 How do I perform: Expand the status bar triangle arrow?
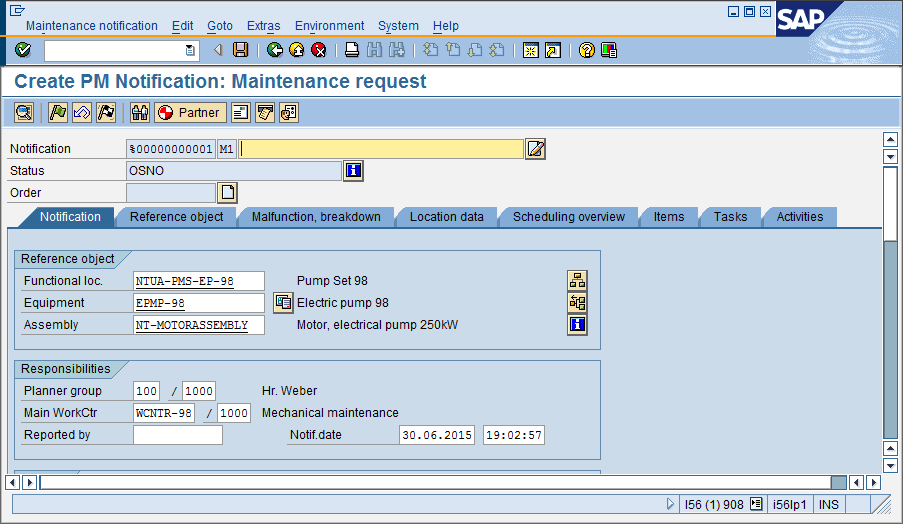click(670, 504)
